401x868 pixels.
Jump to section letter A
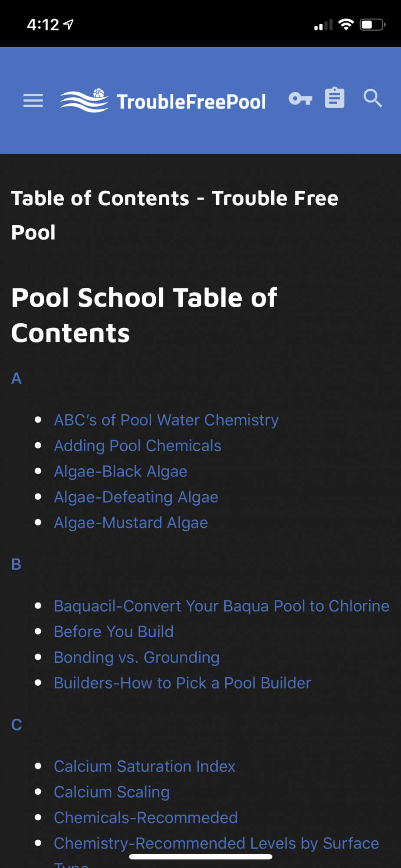16,378
